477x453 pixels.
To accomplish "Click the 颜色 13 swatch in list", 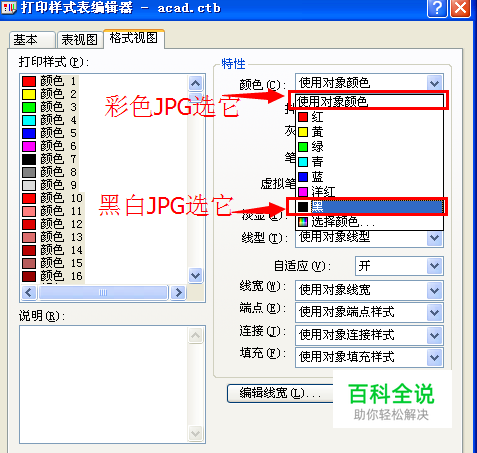I will tap(29, 237).
